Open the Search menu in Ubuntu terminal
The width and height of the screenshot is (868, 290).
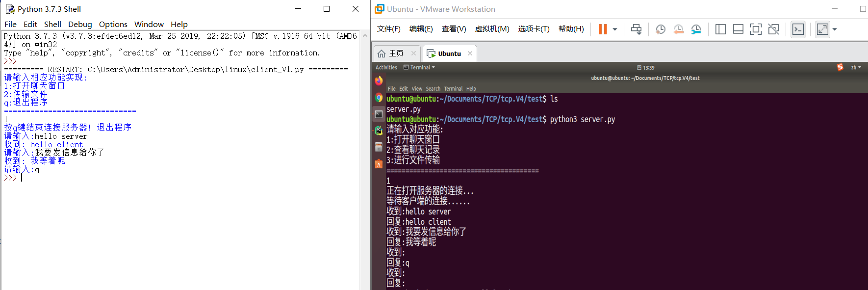pos(433,89)
